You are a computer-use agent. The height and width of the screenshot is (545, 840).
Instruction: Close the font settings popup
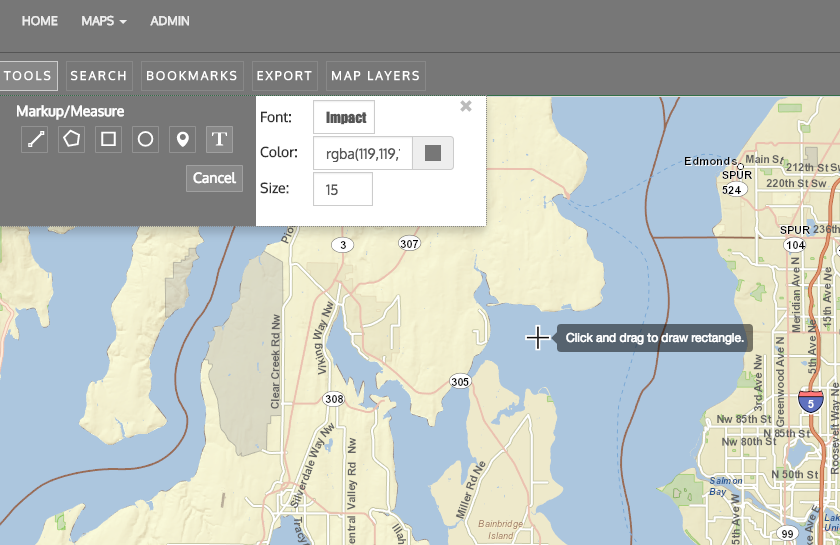(x=465, y=106)
